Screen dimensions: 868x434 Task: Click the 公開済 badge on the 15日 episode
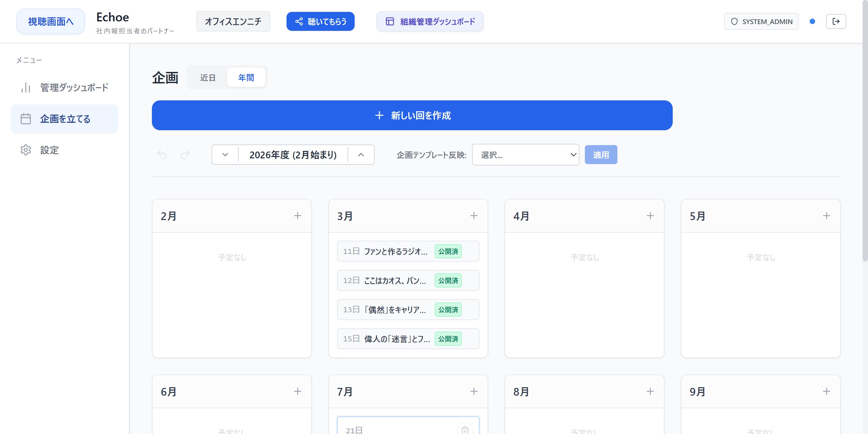click(448, 339)
